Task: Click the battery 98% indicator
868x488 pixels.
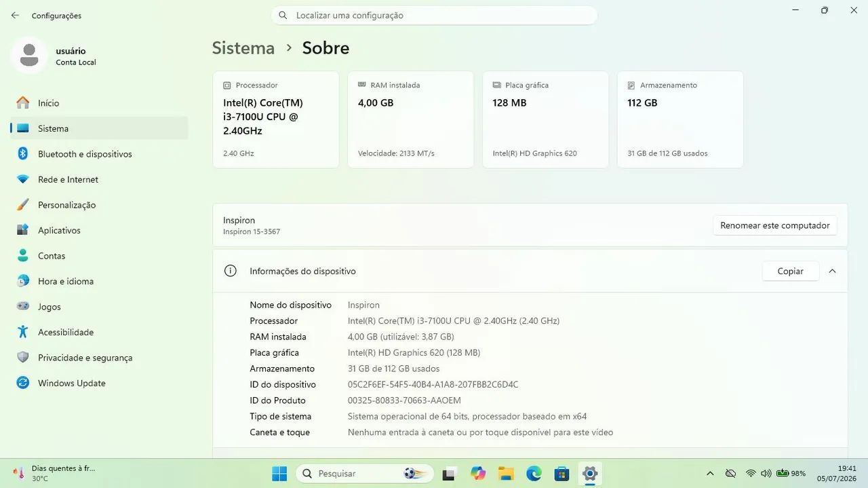Action: click(791, 473)
